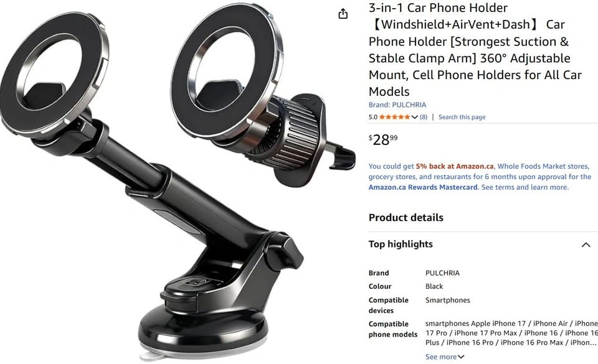Click the Search this page link

[x=462, y=117]
